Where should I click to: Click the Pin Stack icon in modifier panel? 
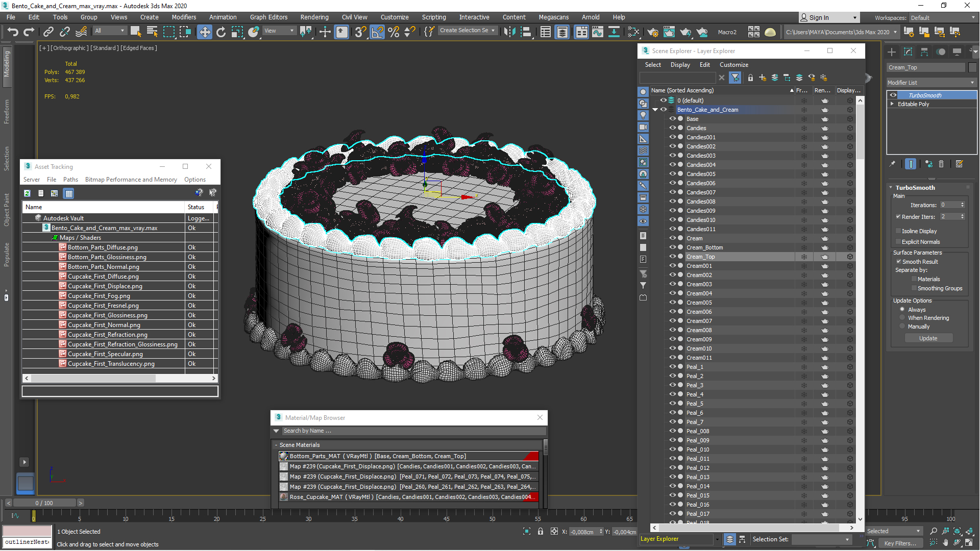tap(892, 164)
